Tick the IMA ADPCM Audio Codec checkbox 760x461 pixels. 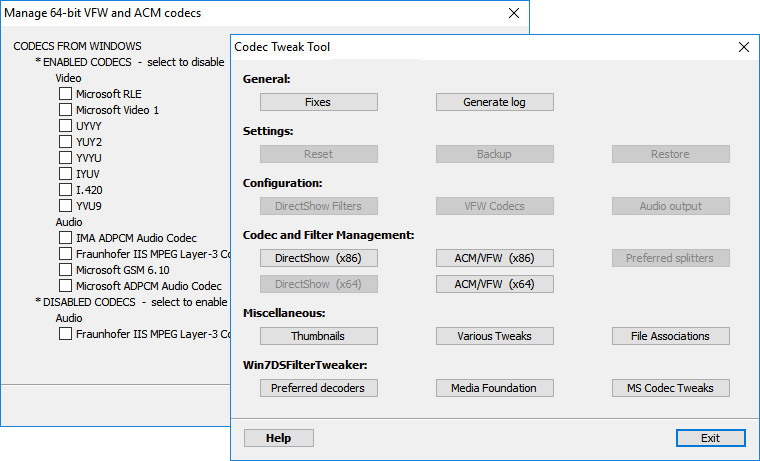pyautogui.click(x=66, y=238)
